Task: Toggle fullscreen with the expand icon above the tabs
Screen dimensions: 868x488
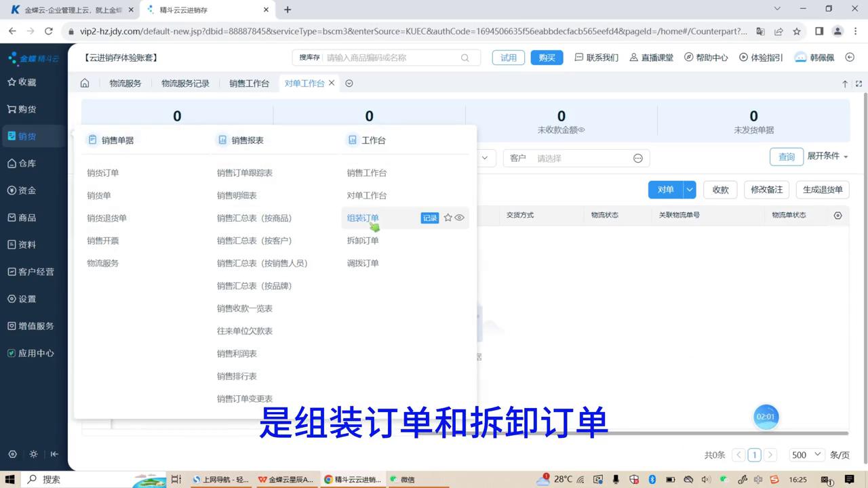Action: 859,83
